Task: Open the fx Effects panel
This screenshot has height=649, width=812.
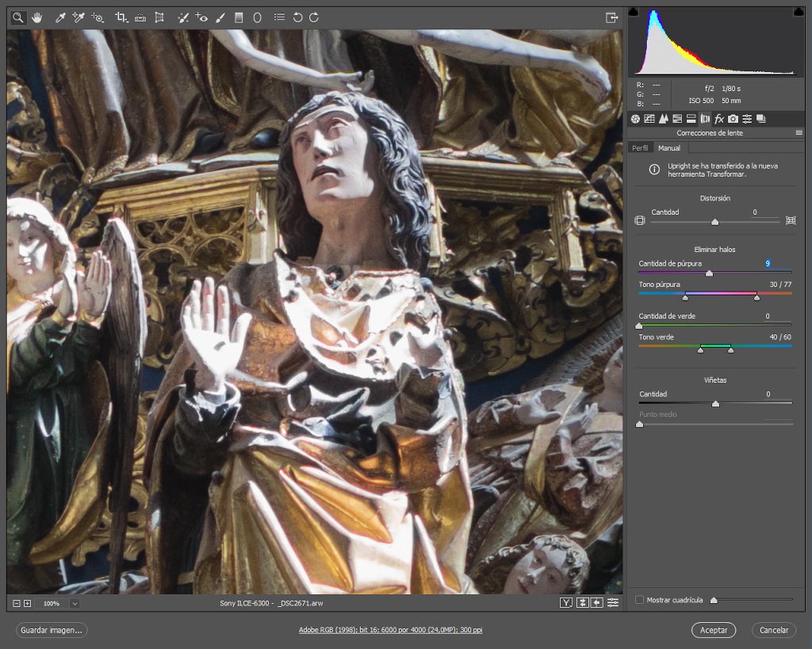Action: pos(718,119)
